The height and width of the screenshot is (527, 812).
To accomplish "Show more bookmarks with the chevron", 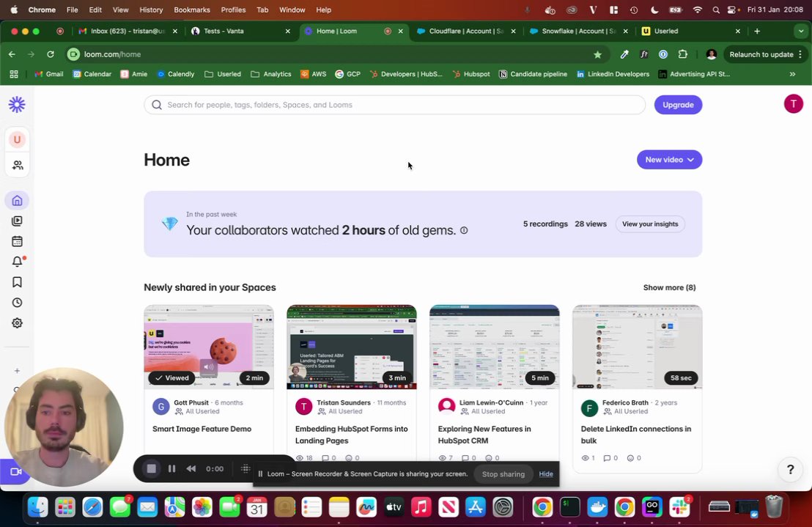I will pos(792,74).
